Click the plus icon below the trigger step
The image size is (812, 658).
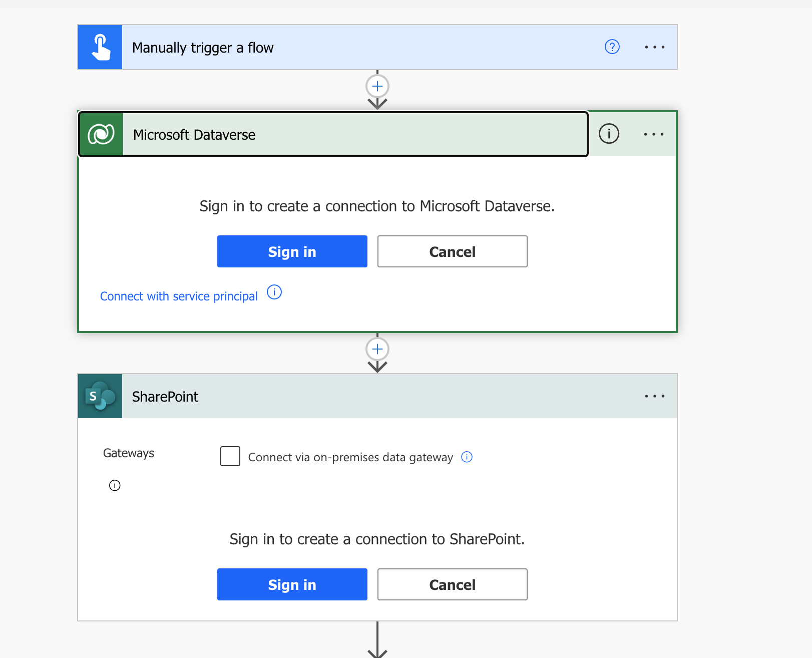[x=377, y=86]
